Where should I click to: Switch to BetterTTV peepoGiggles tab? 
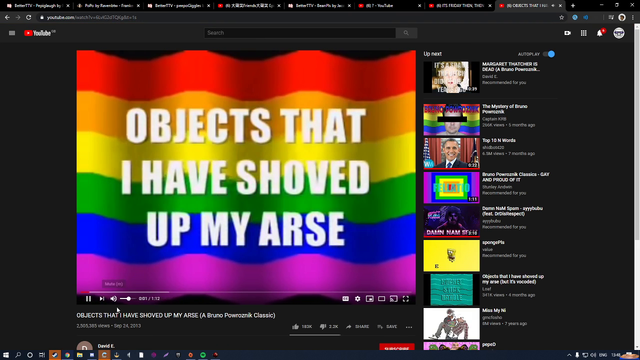pos(179,6)
